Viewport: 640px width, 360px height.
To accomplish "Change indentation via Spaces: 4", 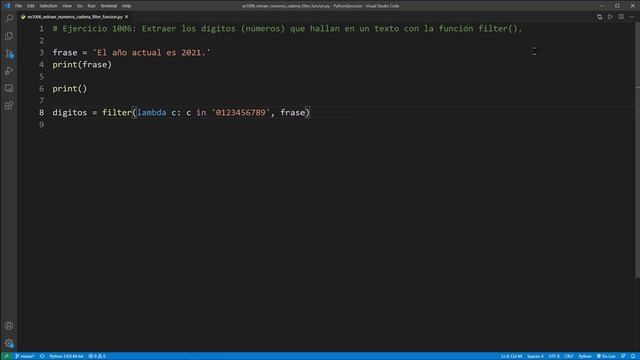I will click(535, 356).
